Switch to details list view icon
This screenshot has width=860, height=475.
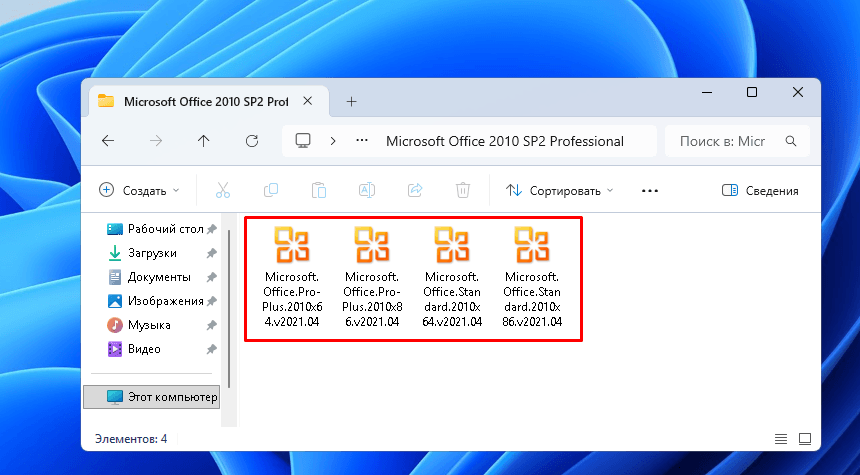(x=781, y=439)
